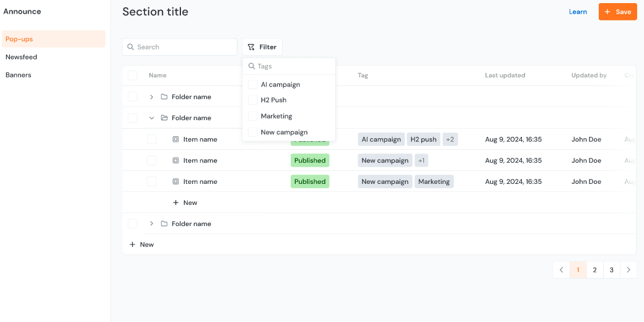Screen dimensions: 644x322
Task: Open the Learn link
Action: 578,12
